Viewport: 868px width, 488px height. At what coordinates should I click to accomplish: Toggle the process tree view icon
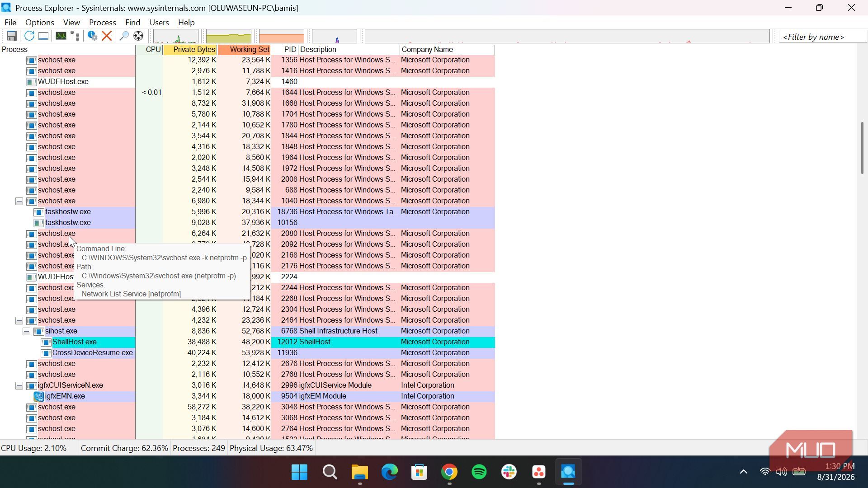click(x=75, y=36)
